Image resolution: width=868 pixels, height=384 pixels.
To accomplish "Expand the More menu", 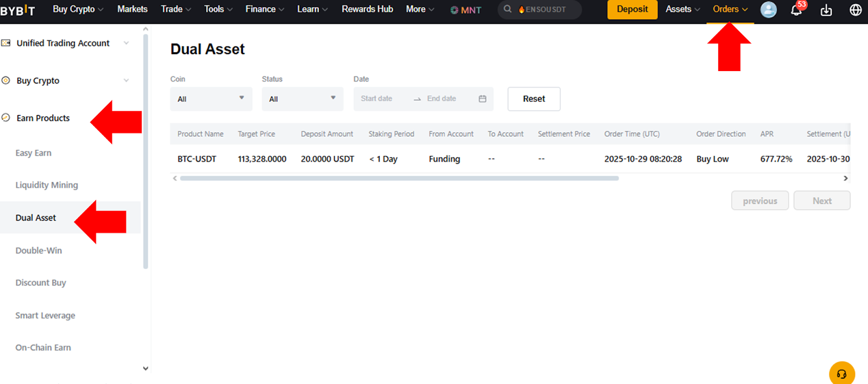I will pos(420,9).
